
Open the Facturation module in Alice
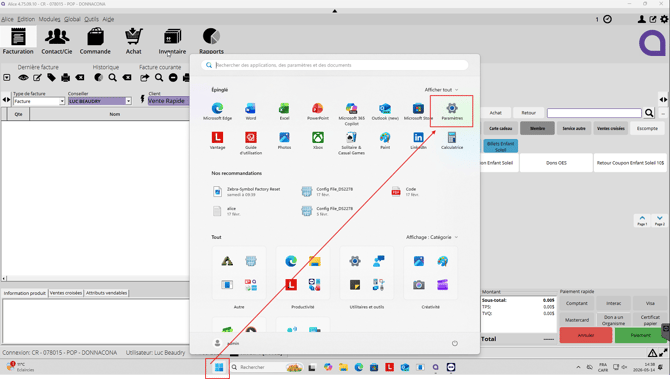click(x=18, y=41)
